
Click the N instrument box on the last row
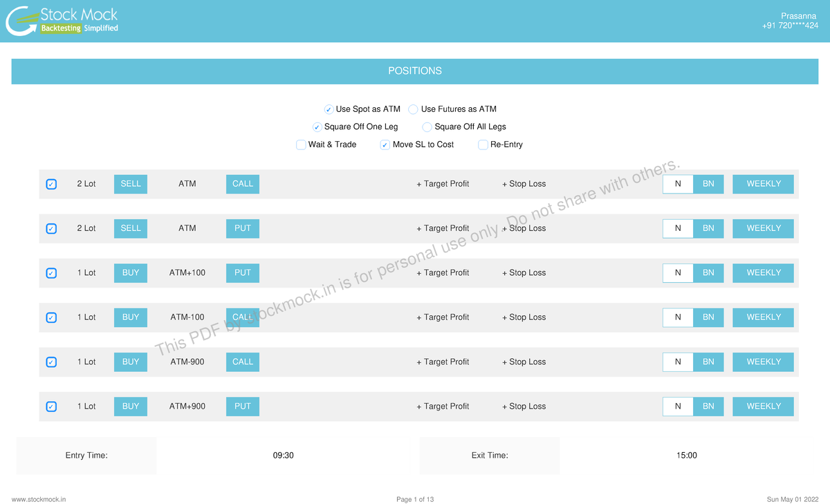pyautogui.click(x=677, y=407)
